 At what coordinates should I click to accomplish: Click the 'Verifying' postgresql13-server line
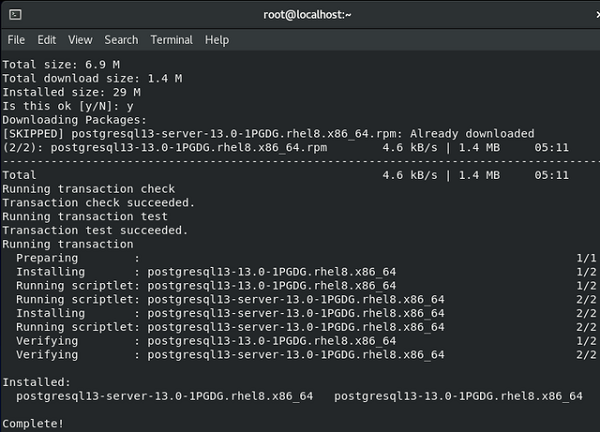306,355
